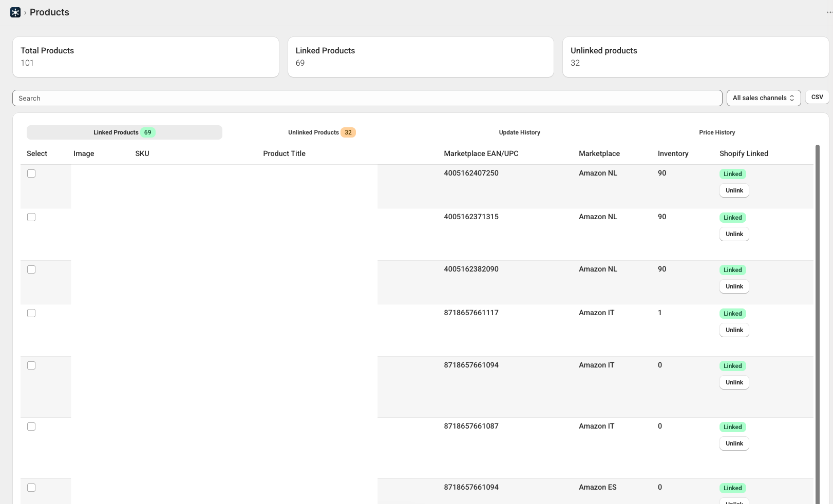Click the Product Title column header
This screenshot has height=504, width=833.
tap(284, 153)
